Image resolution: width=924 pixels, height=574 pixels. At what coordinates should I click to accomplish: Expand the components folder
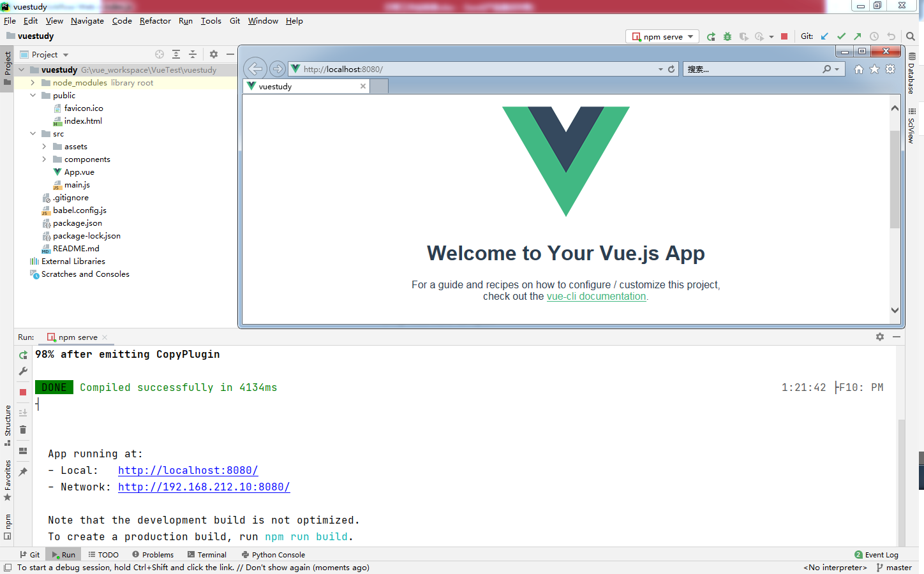44,159
